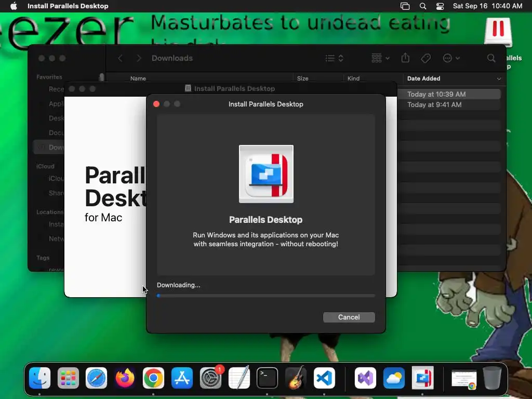Open Visual Studio from the Dock

click(365, 378)
